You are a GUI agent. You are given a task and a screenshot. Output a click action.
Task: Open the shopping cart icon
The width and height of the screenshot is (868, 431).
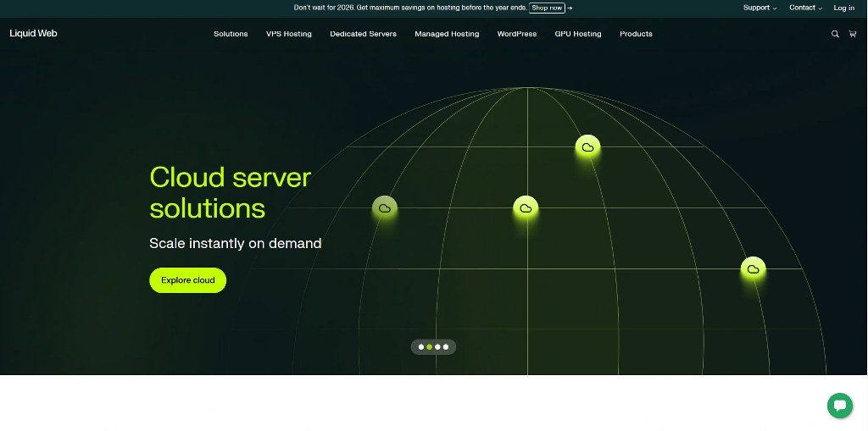click(x=853, y=34)
